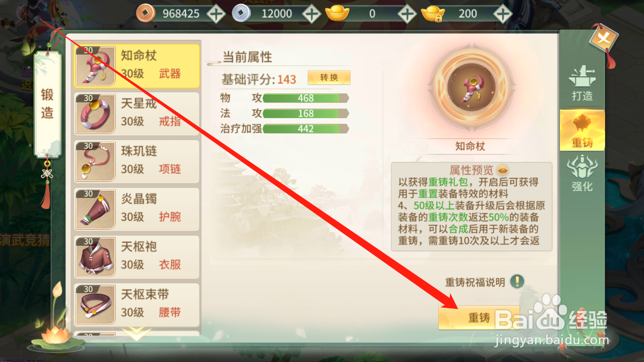The height and width of the screenshot is (362, 644).
Task: Select the 天枢束带 belt item
Action: (136, 304)
